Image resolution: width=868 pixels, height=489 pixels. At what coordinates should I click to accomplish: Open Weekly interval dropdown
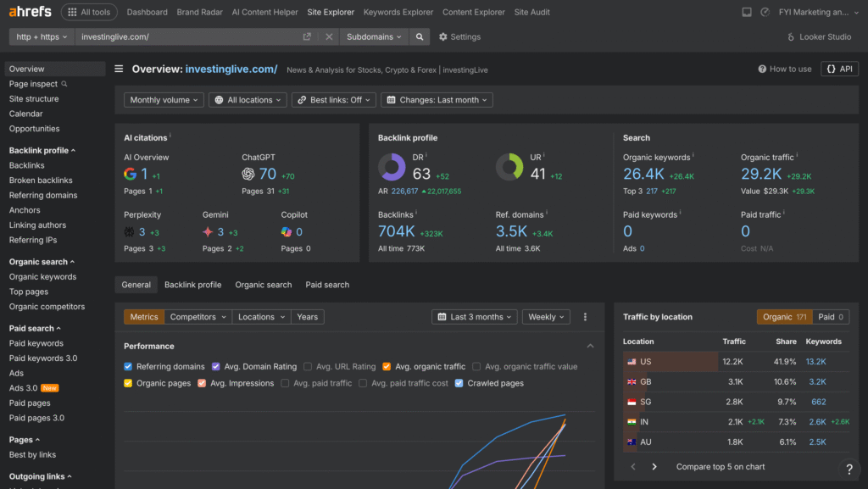pos(546,317)
